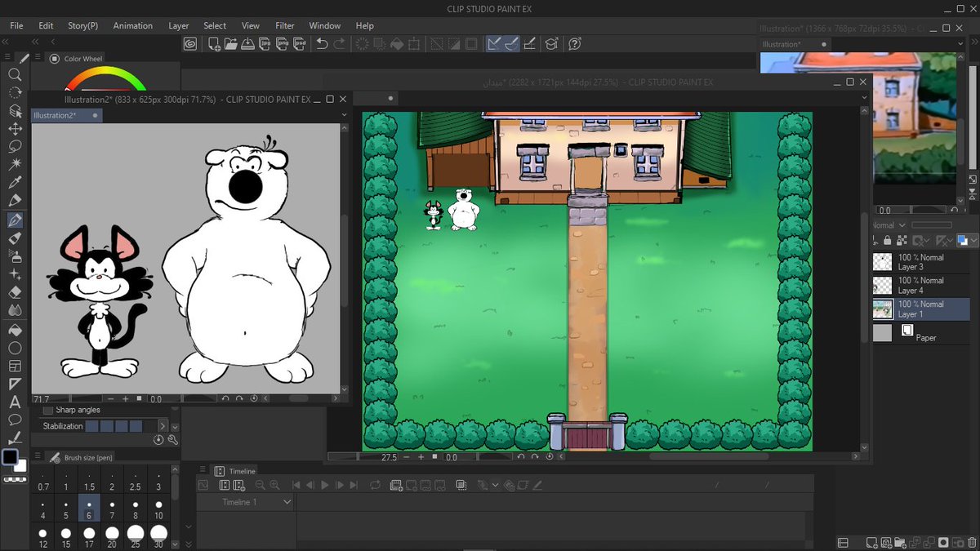Select the active Pen tool
The width and height of the screenshot is (980, 551).
(15, 220)
